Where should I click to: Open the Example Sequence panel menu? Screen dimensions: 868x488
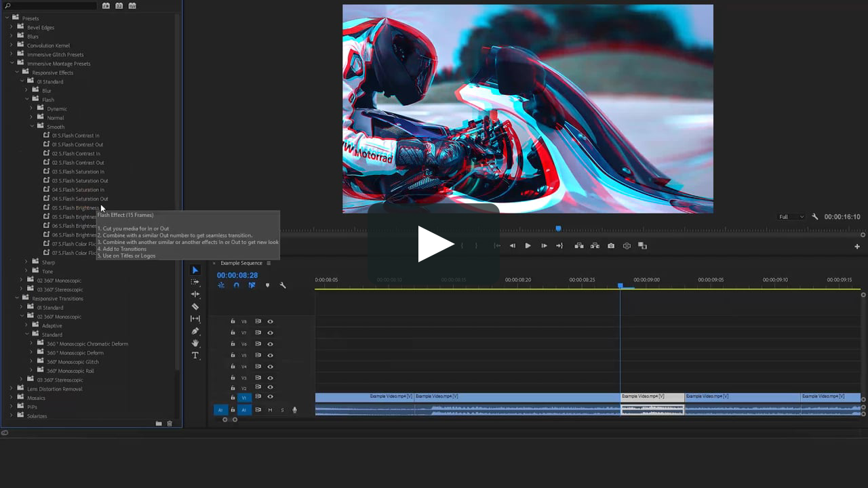tap(269, 263)
